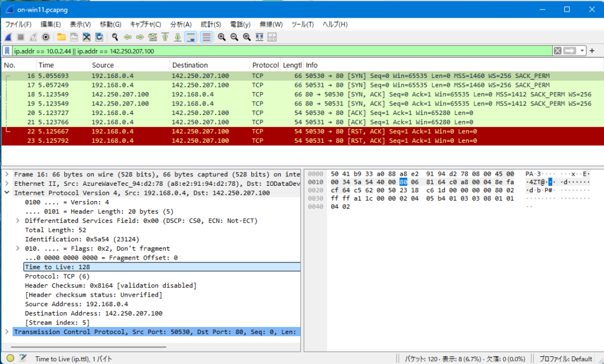The width and height of the screenshot is (604, 364).
Task: Select packet 18 SYN, ACK row
Action: [x=303, y=94]
